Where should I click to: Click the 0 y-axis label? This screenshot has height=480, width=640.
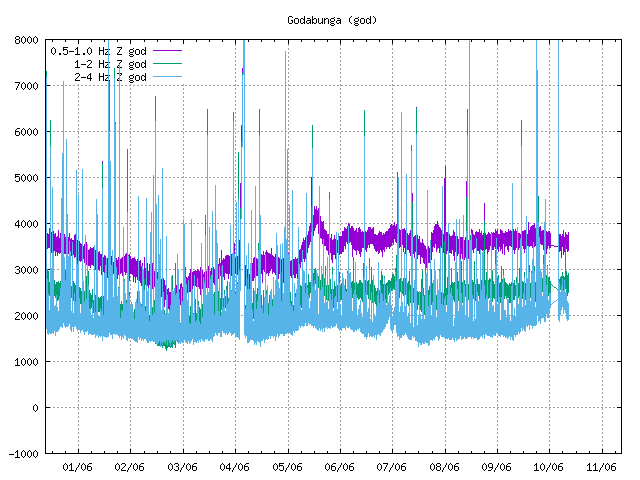[x=36, y=408]
